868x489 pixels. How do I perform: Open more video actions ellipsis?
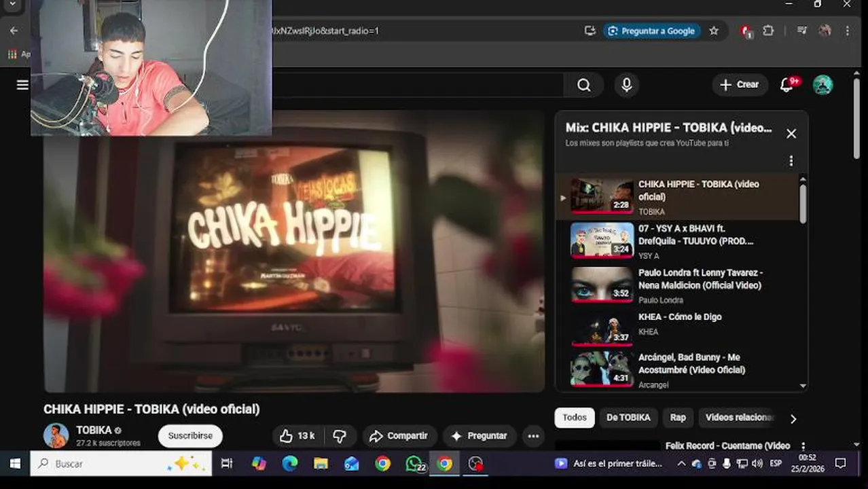click(x=533, y=436)
